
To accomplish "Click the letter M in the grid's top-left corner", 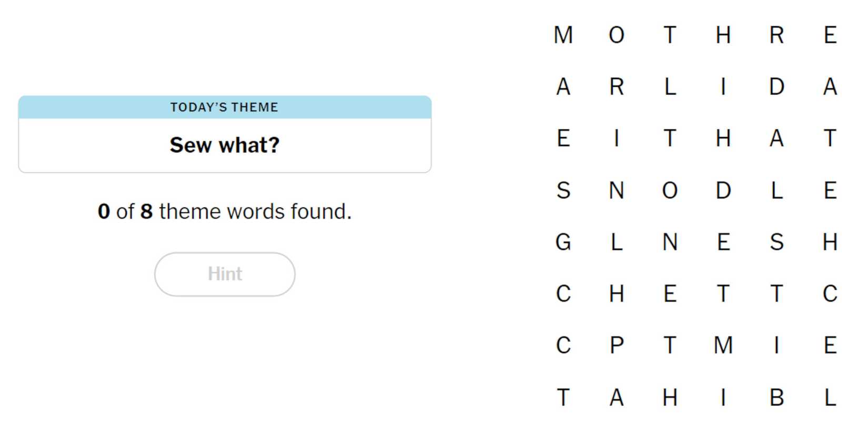I will coord(563,35).
